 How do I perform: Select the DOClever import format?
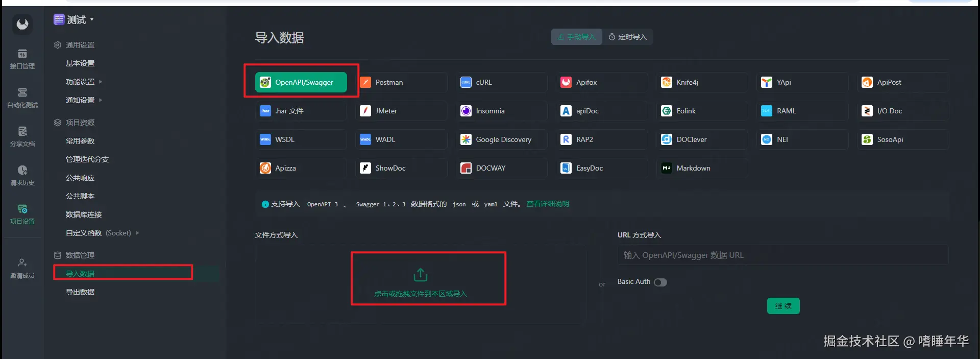[702, 139]
